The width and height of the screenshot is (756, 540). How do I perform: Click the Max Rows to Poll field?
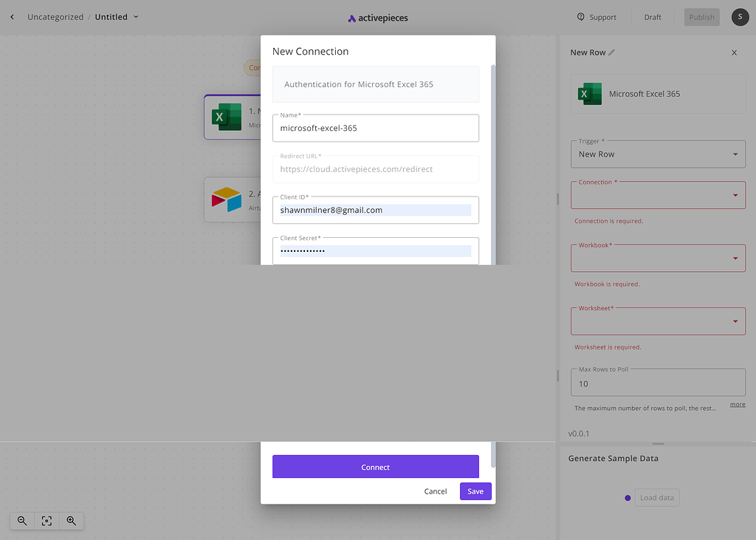coord(658,383)
